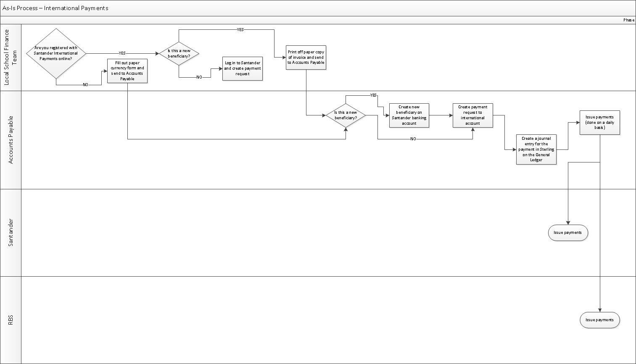Viewport: 636px width, 364px height.
Task: Select the 'Create new beneficiary on Santander' box
Action: (409, 115)
